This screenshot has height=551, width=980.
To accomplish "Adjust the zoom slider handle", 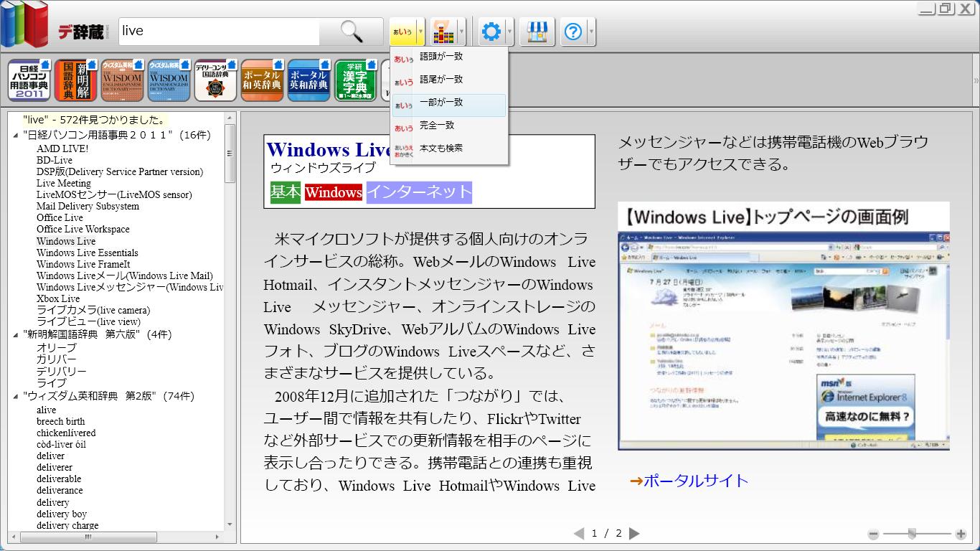I will point(912,534).
